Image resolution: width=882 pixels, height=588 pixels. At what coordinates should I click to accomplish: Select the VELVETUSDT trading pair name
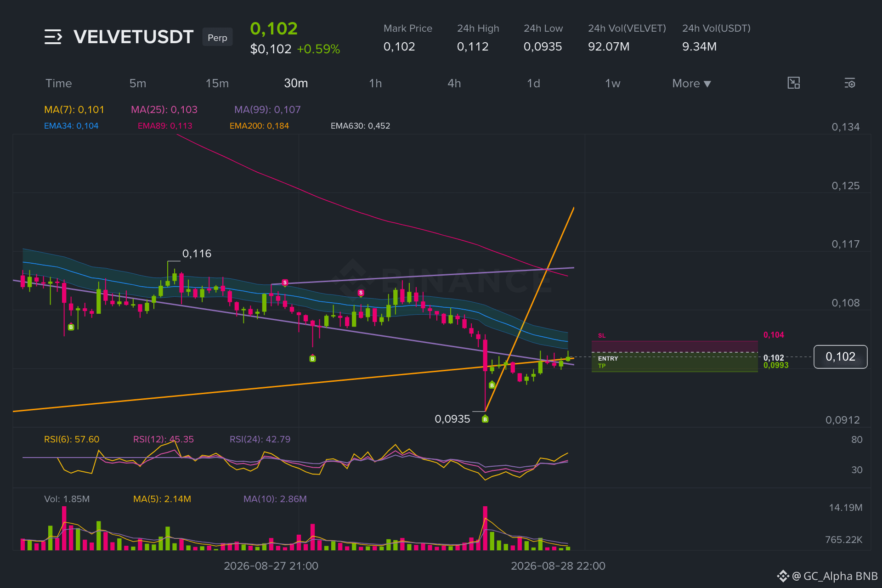(x=133, y=37)
